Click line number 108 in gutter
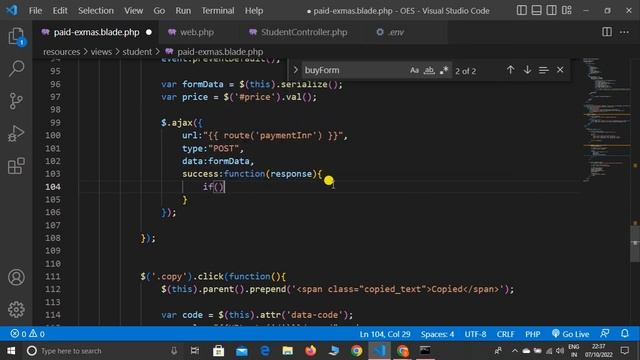The image size is (640, 360). pos(53,238)
